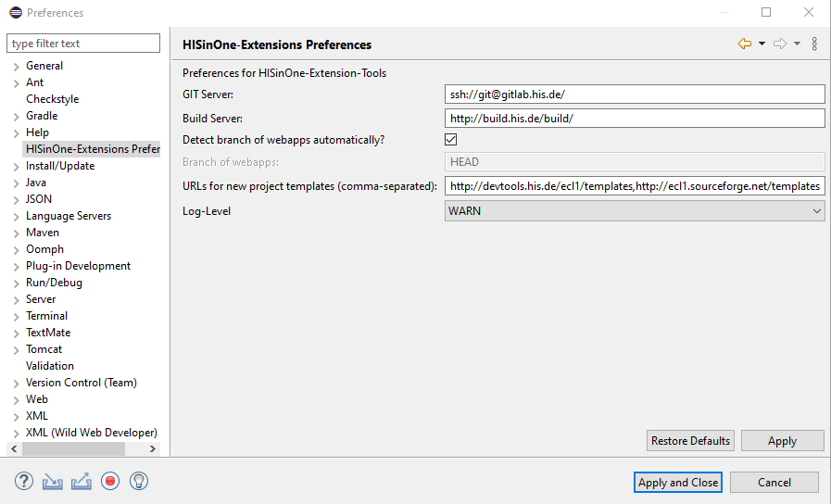831x504 pixels.
Task: Click the Export preferences icon
Action: tap(82, 481)
